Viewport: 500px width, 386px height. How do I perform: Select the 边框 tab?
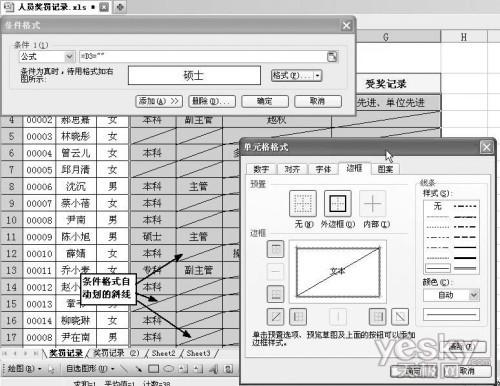click(x=354, y=168)
